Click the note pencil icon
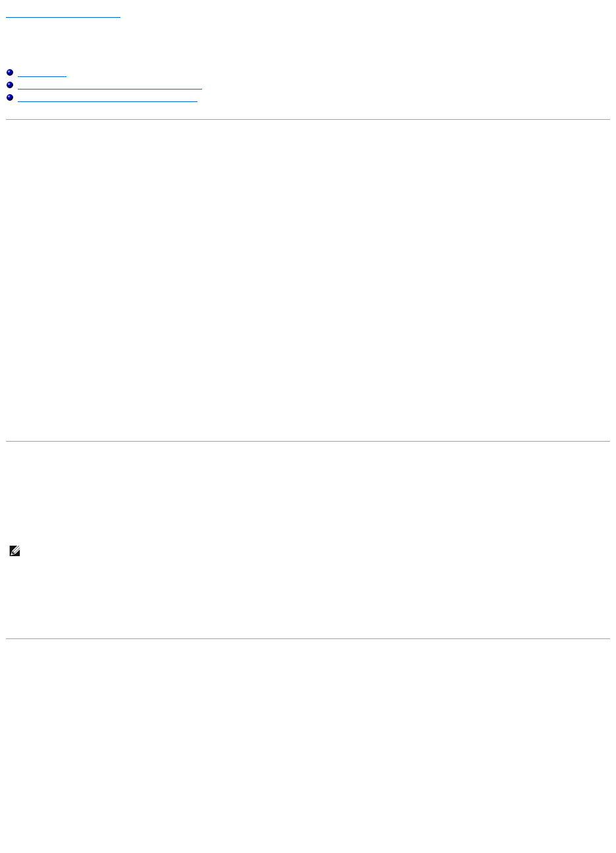 [x=14, y=552]
